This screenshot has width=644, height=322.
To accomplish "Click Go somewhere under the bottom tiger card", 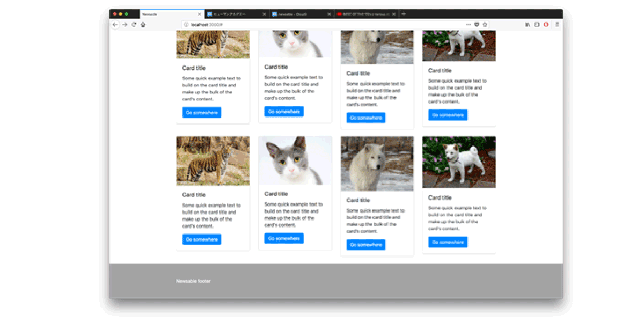I will (x=202, y=240).
